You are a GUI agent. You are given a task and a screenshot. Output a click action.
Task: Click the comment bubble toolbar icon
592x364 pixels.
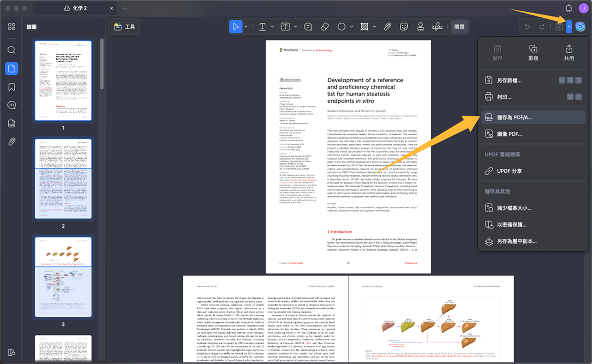(308, 27)
